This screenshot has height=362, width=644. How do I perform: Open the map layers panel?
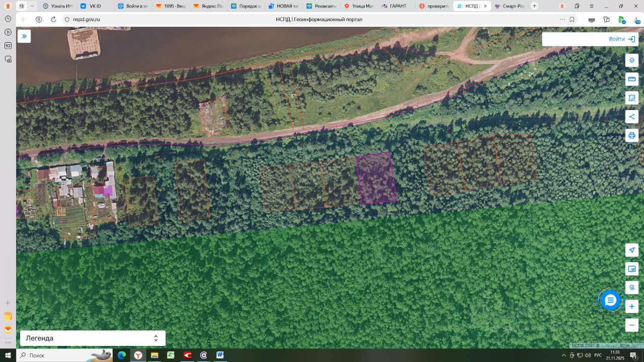[x=632, y=60]
